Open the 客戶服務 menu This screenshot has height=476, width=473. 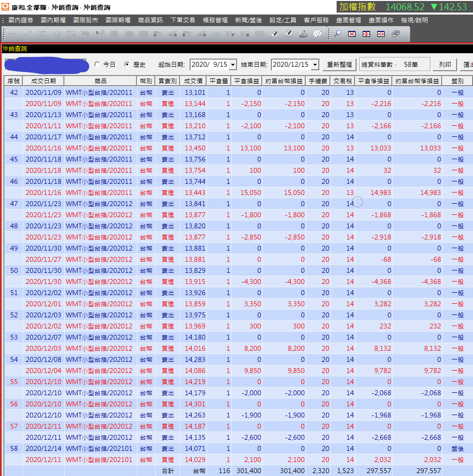pyautogui.click(x=316, y=20)
